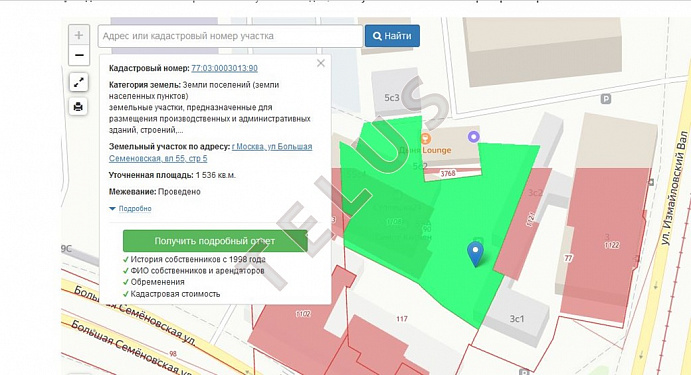This screenshot has width=691, height=375.
Task: Open the address link г Москва, ул Большая Семеновская
Action: coord(211,152)
